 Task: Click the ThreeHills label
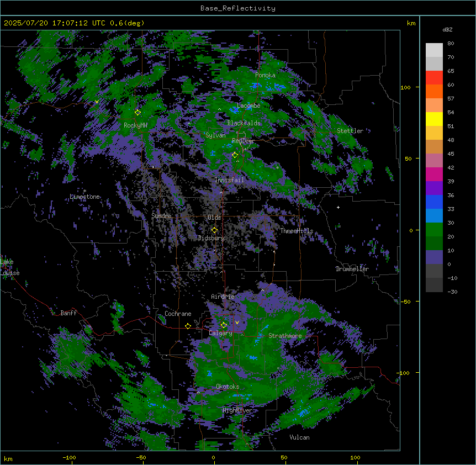pos(297,231)
